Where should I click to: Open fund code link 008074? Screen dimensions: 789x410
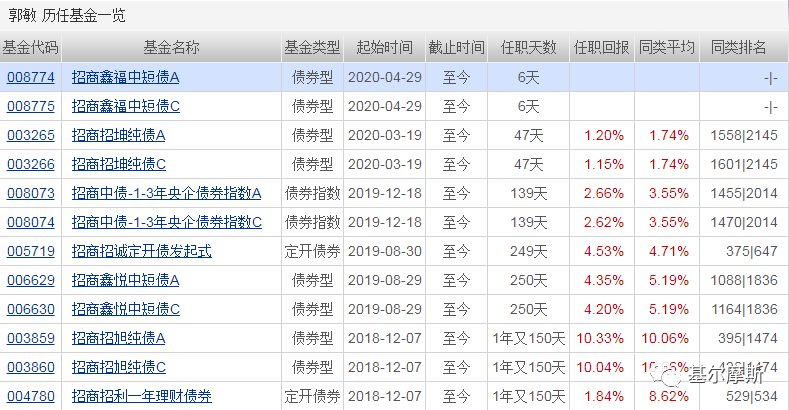31,222
